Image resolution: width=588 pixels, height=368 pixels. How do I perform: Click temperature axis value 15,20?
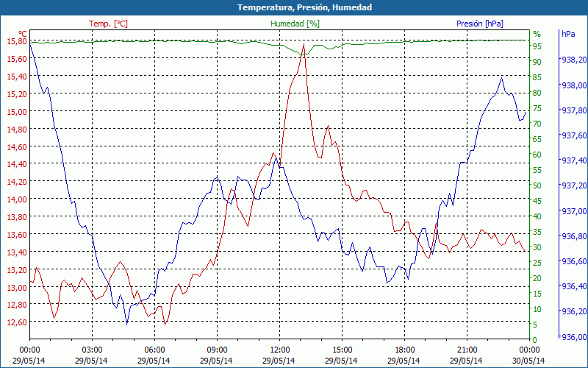17,94
